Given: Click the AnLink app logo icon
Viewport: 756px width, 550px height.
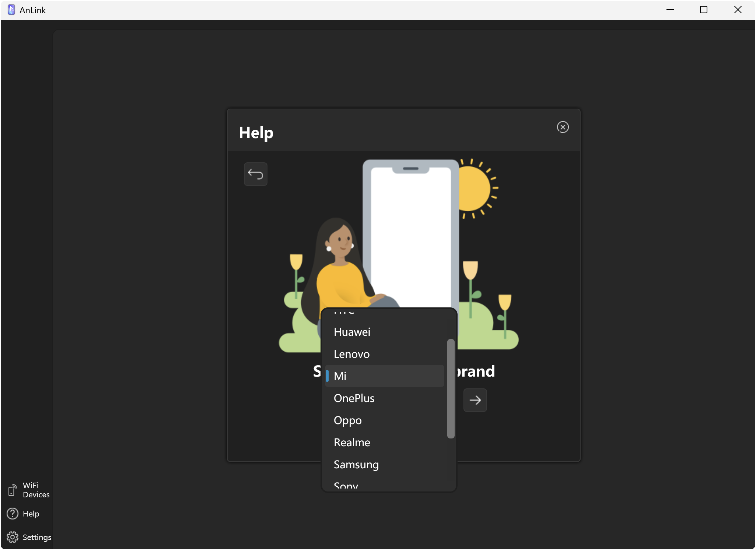Looking at the screenshot, I should coord(11,10).
